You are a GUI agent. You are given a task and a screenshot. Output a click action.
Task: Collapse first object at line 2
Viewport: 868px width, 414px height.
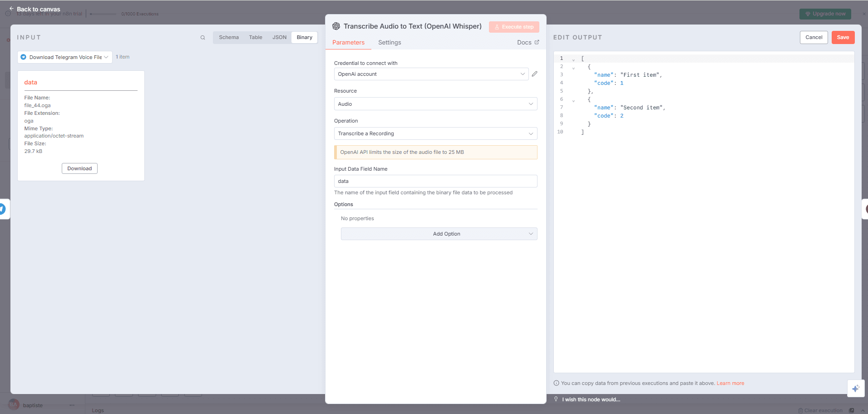573,68
